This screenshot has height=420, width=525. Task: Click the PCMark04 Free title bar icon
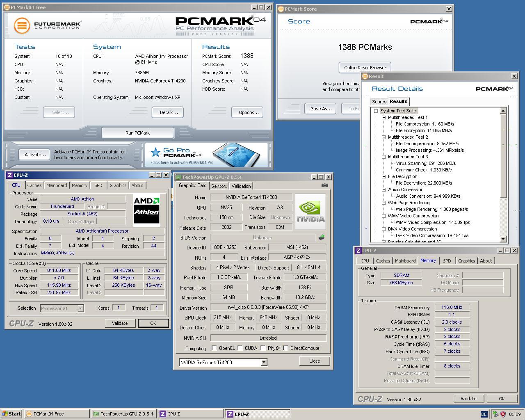point(7,7)
